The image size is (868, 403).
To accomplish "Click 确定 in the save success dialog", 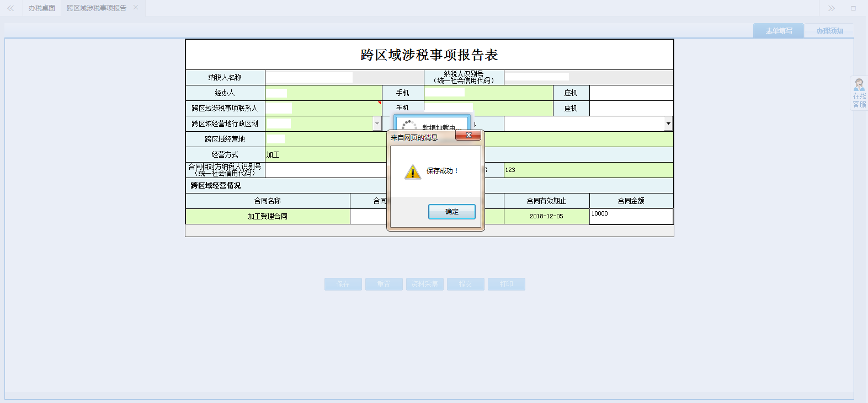I will point(451,212).
